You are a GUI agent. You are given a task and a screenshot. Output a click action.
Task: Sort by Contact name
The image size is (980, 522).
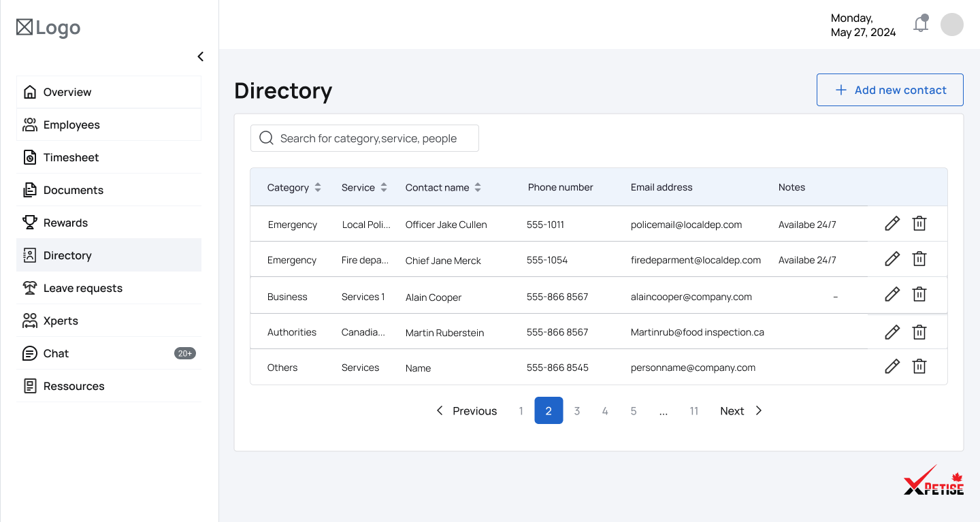point(478,187)
